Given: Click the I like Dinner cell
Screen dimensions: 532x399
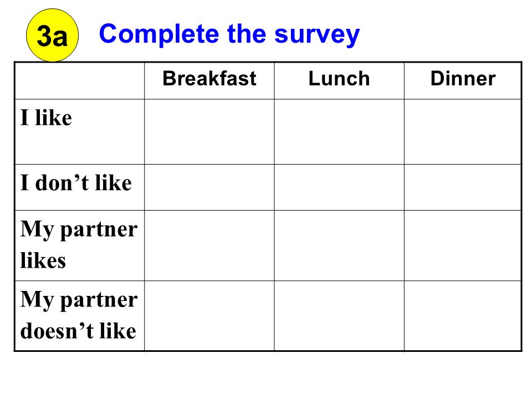Looking at the screenshot, I should click(463, 132).
